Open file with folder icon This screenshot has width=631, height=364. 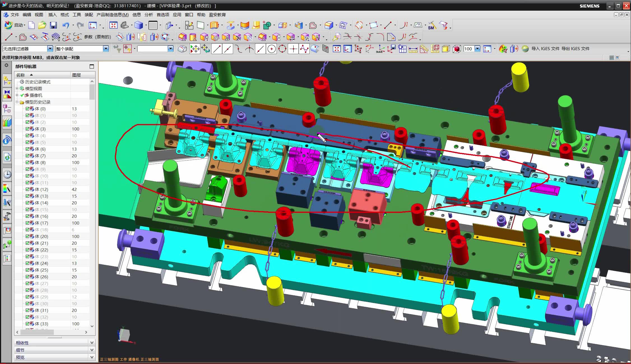[42, 25]
